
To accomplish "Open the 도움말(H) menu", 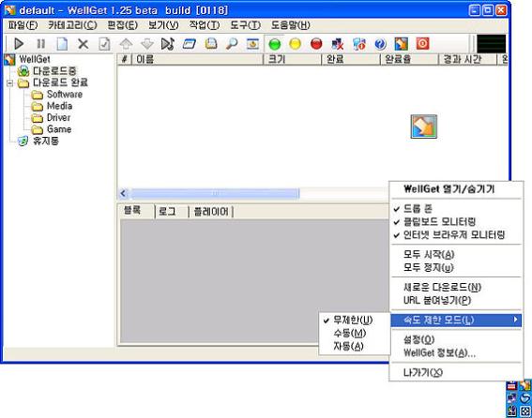I will [x=291, y=25].
